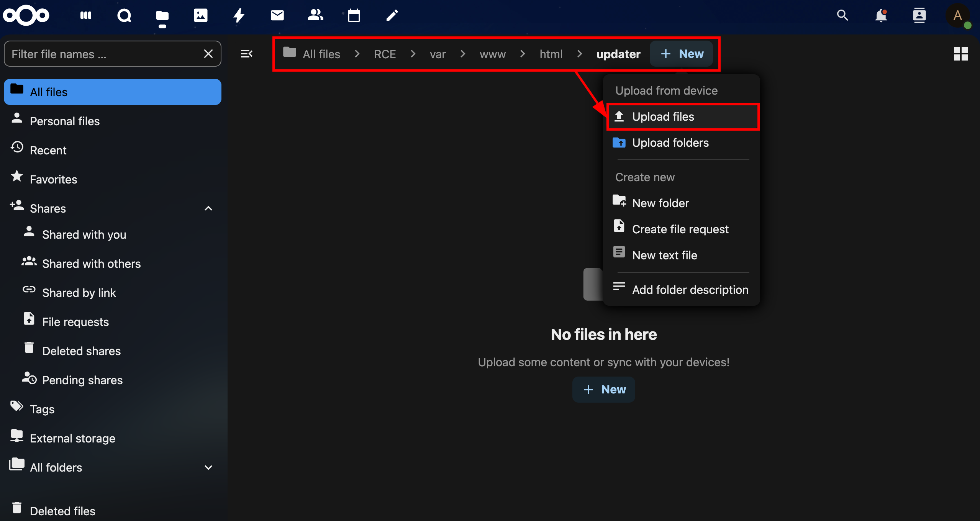
Task: Open Deleted files
Action: (x=113, y=511)
